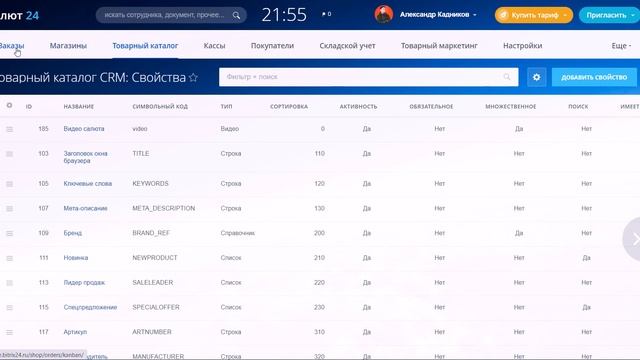
Task: Open the Видео салюта property link
Action: pyautogui.click(x=84, y=129)
